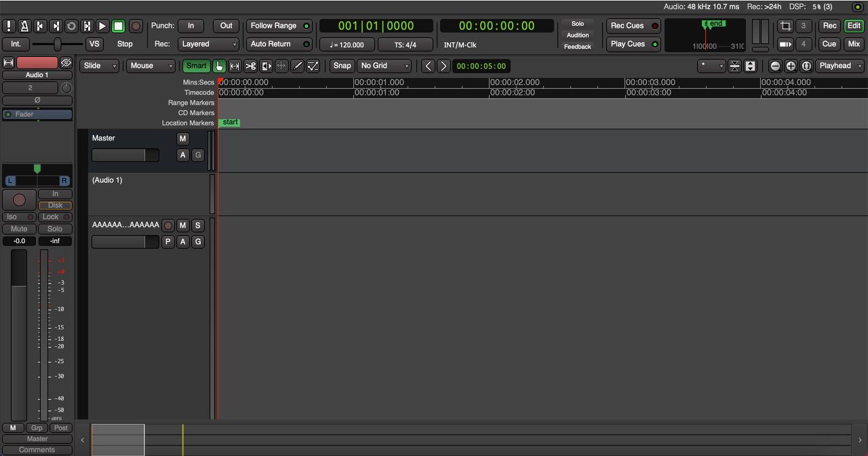
Task: Open the Playhead zoom focus dropdown
Action: coord(840,66)
